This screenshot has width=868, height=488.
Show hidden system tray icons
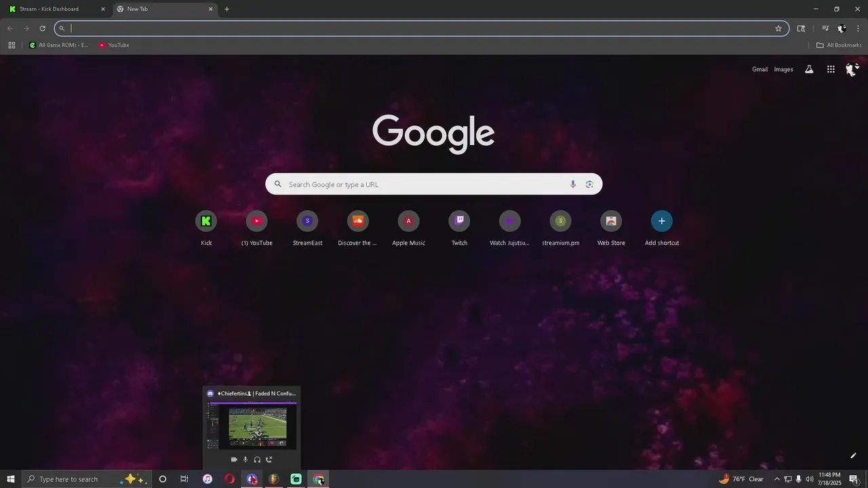tap(777, 479)
